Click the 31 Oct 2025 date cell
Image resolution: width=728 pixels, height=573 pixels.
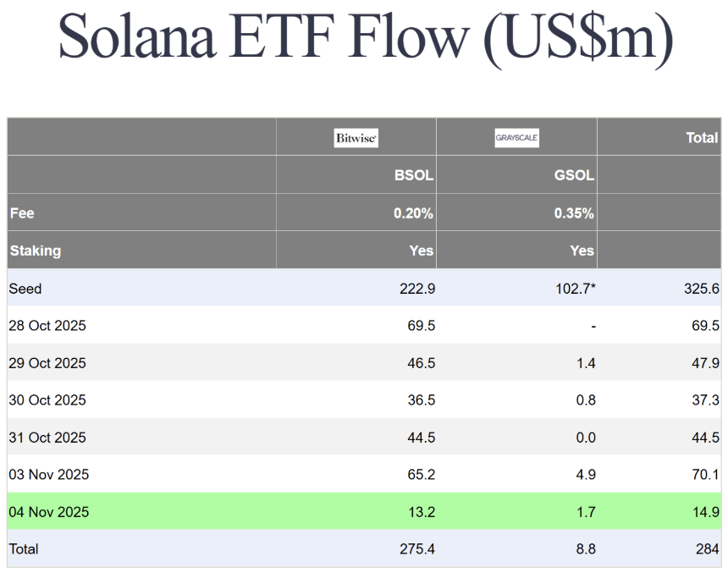(47, 438)
